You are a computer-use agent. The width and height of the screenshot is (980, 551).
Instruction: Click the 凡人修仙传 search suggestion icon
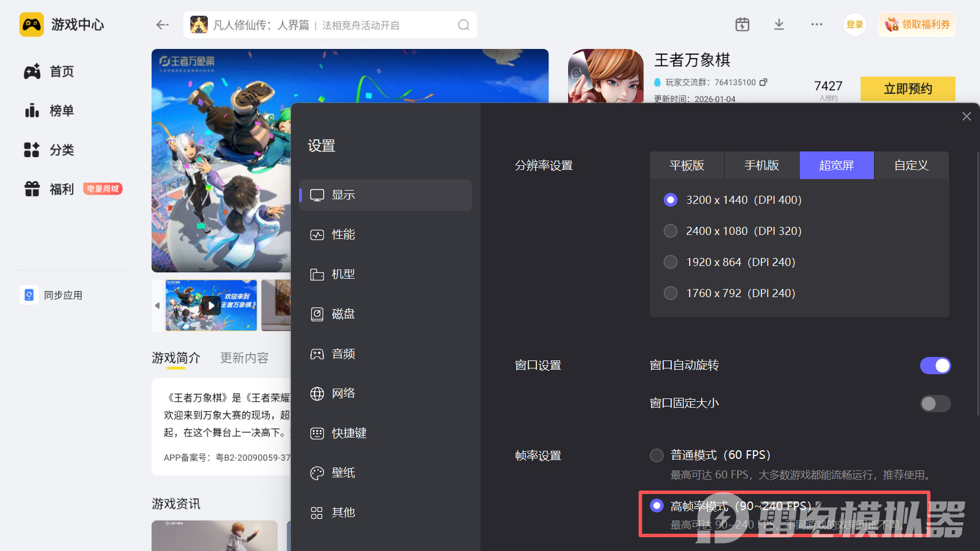pos(199,25)
